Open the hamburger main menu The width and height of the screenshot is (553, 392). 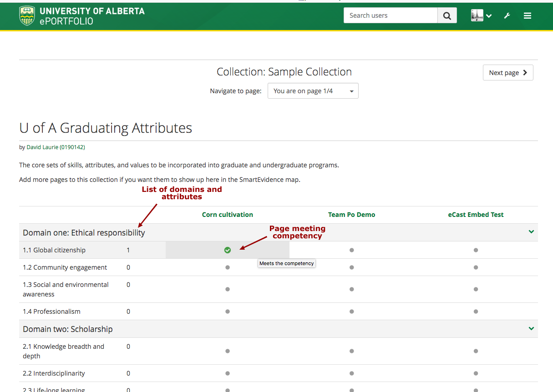pyautogui.click(x=528, y=16)
